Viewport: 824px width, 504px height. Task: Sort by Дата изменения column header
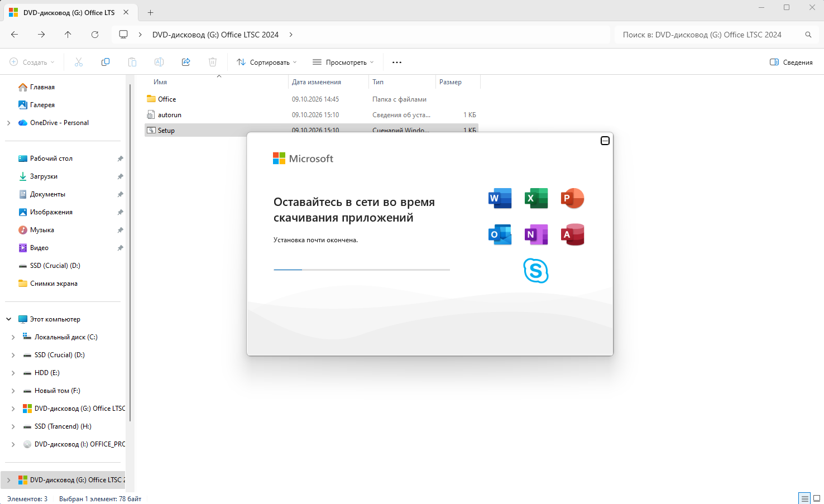coord(328,82)
